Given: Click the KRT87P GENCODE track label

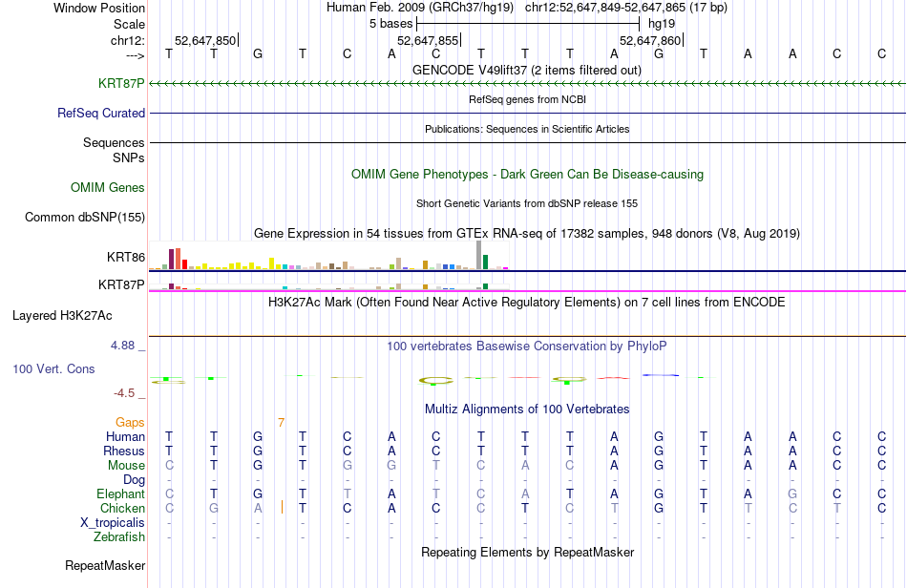Looking at the screenshot, I should 121,83.
